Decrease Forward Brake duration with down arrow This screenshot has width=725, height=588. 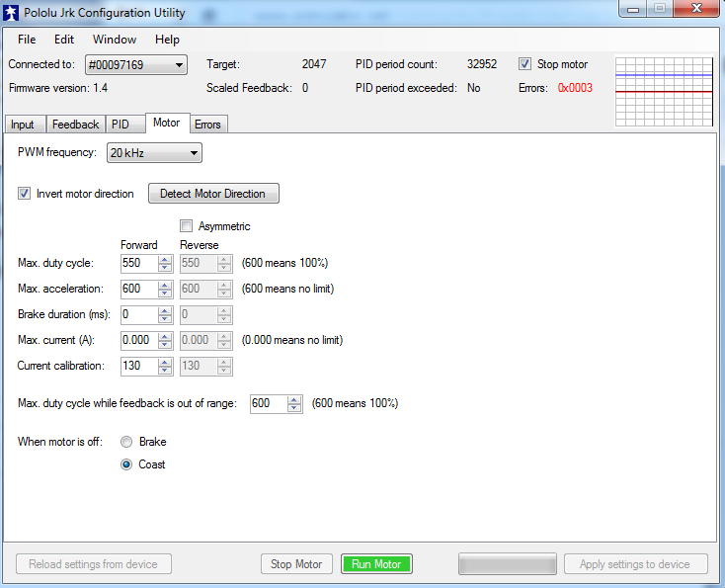(165, 319)
